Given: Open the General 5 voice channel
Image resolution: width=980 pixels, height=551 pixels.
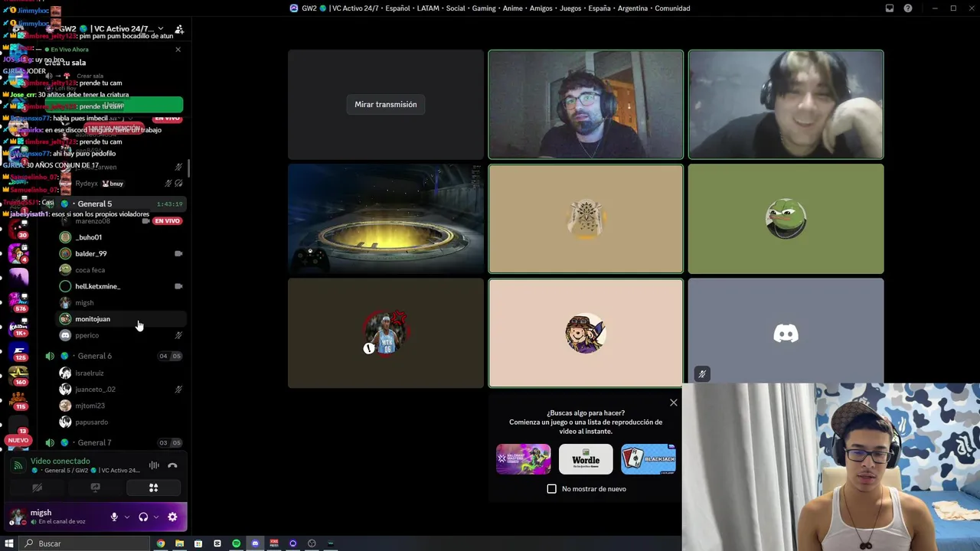Looking at the screenshot, I should 113,204.
